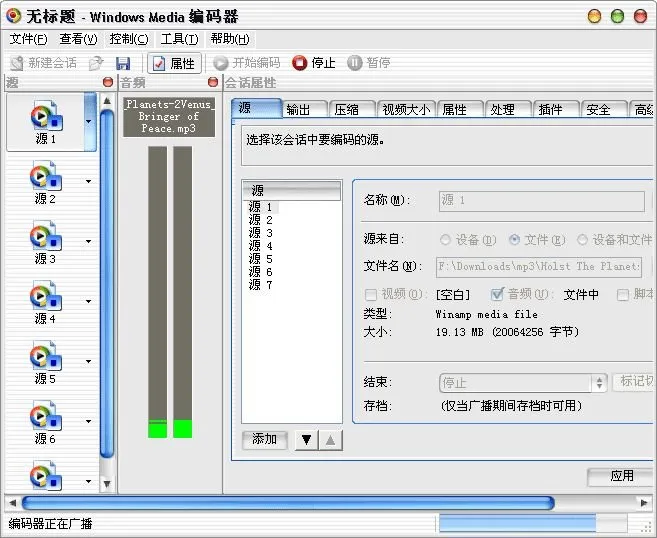The image size is (657, 538).
Task: Stop encoding with the red 停止 button
Action: point(313,63)
